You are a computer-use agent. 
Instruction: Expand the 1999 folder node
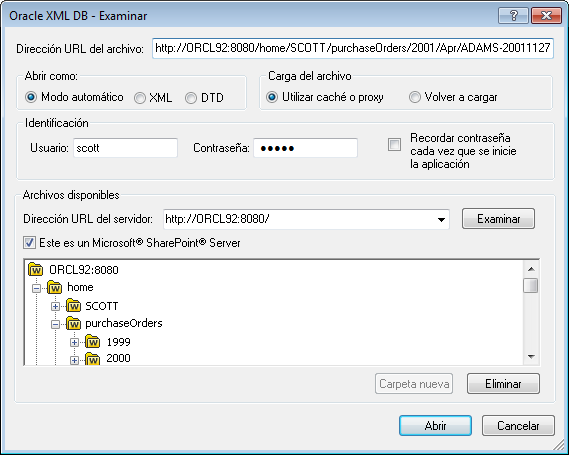coord(74,343)
